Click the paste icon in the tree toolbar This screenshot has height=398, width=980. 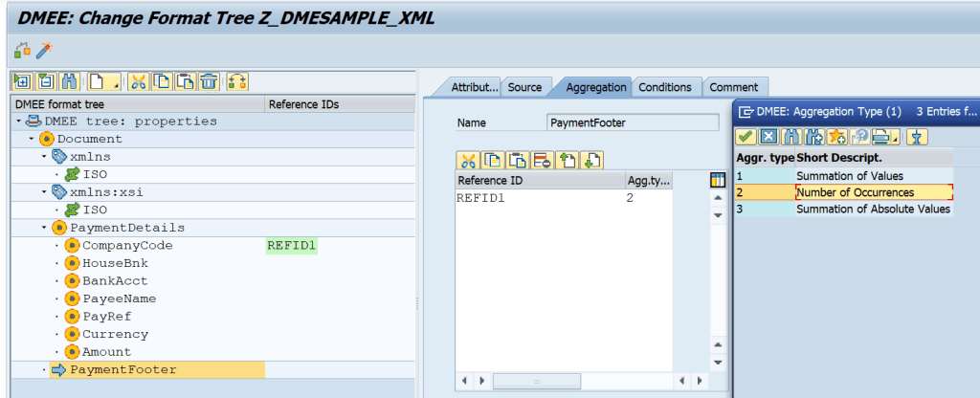point(186,81)
